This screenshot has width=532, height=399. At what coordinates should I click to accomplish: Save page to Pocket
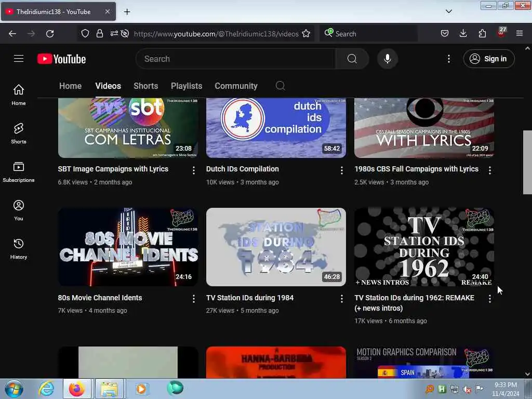click(x=445, y=33)
